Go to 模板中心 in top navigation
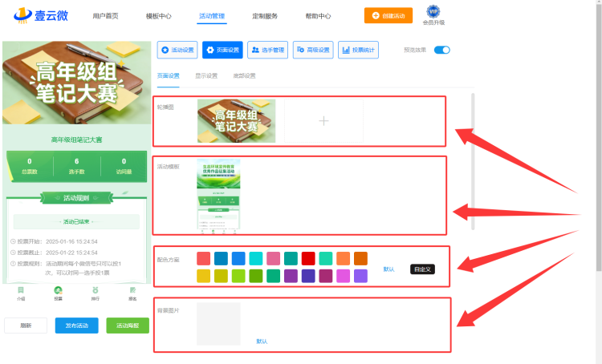The width and height of the screenshot is (602, 364). tap(159, 16)
